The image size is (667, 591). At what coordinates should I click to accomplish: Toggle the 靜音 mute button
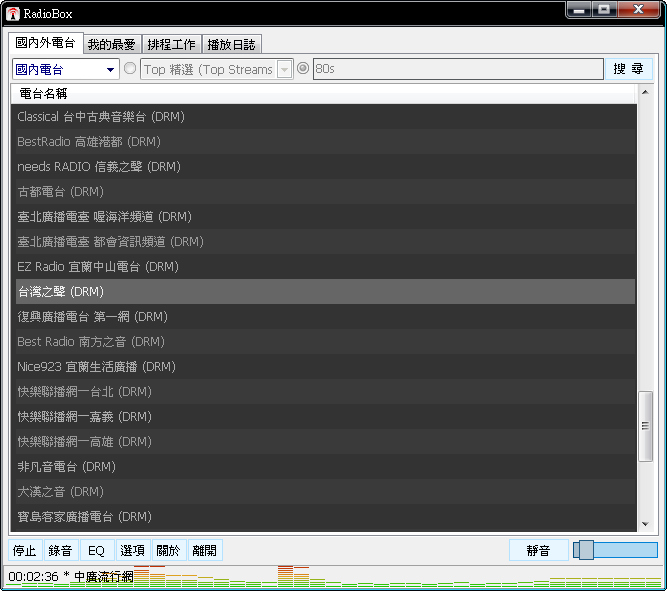click(539, 551)
